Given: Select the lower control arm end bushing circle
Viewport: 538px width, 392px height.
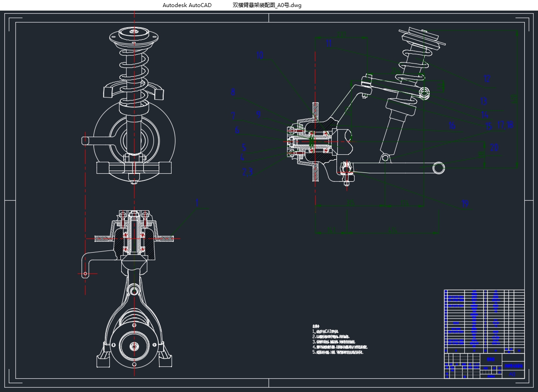Looking at the screenshot, I should coord(439,168).
